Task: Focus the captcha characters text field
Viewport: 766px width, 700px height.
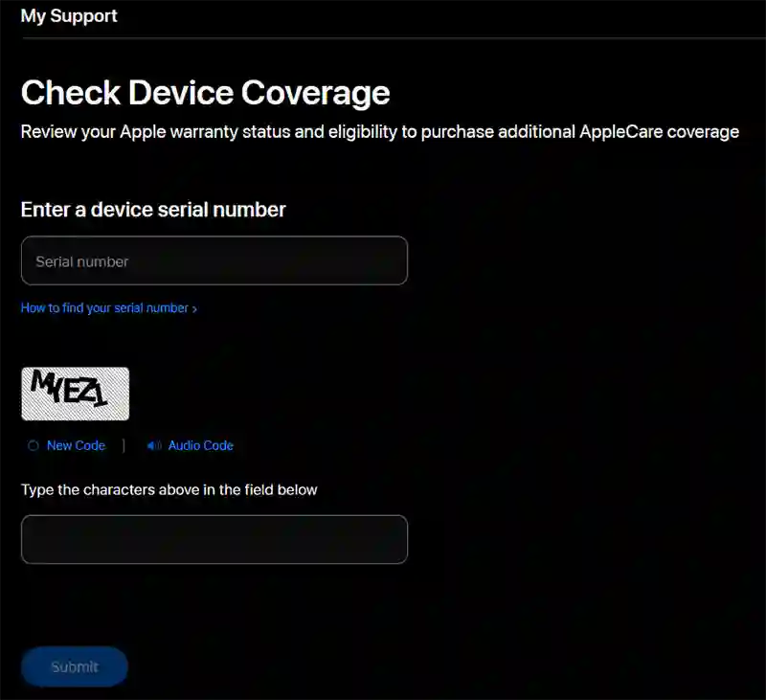Action: coord(214,539)
